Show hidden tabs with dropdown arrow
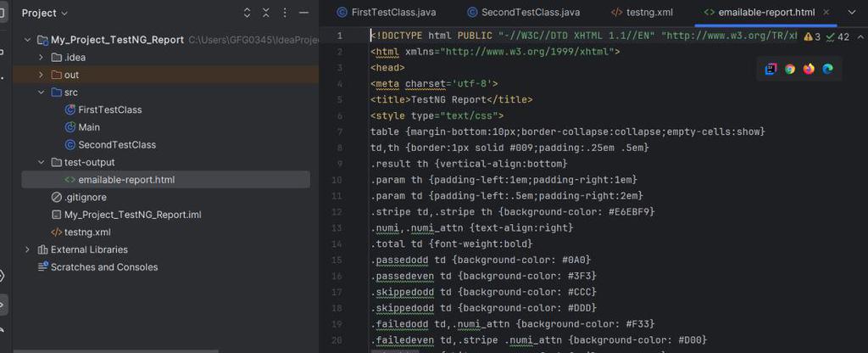The image size is (868, 353). 851,13
